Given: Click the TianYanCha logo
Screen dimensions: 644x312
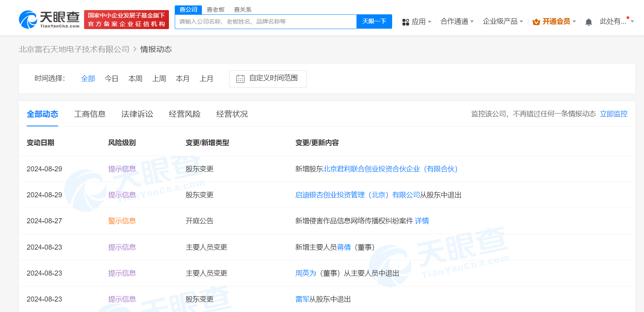Looking at the screenshot, I should 49,19.
